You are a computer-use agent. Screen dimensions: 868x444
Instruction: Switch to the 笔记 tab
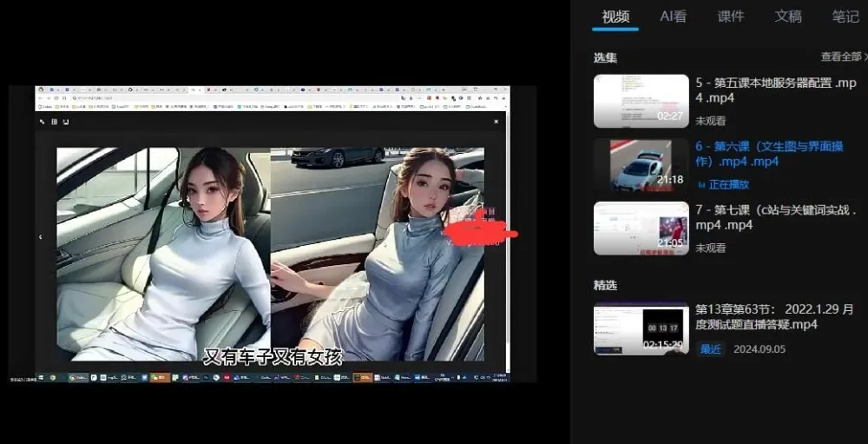coord(845,17)
